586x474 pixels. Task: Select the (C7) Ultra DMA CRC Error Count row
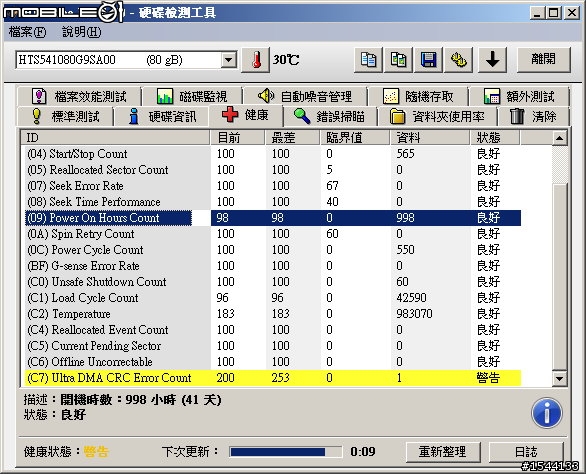(273, 378)
